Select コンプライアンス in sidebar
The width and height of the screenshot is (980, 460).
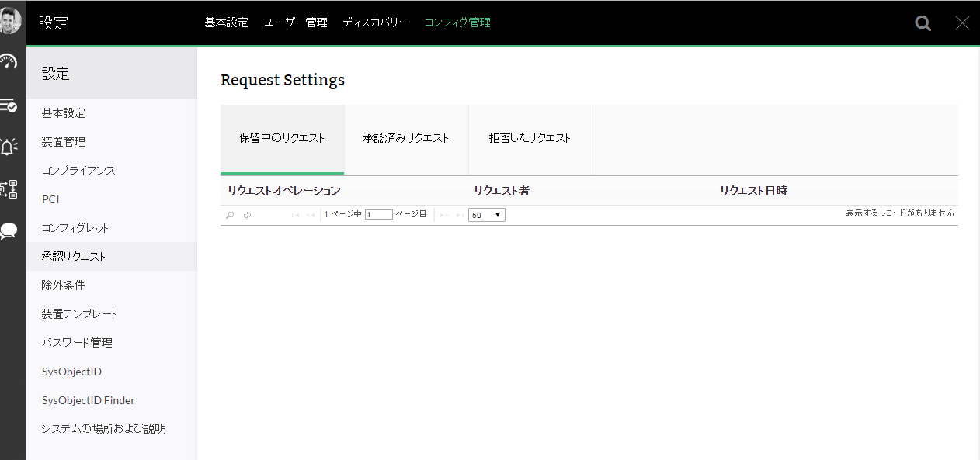(112, 171)
